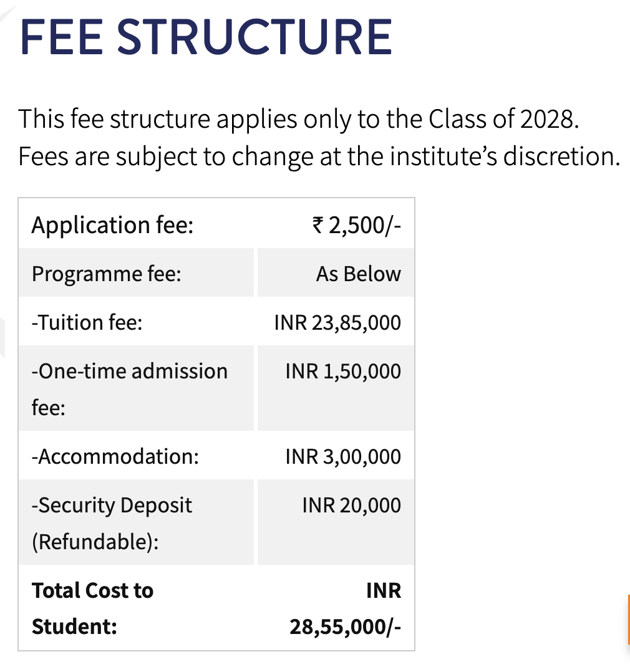Select the '-Accommodation:' label cell
Screen dimensions: 630x672
[x=115, y=456]
